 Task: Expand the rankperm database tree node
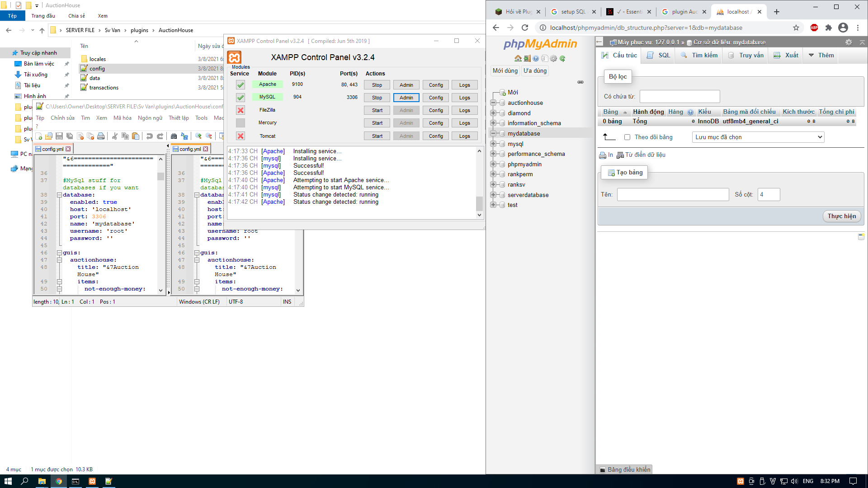click(x=493, y=174)
